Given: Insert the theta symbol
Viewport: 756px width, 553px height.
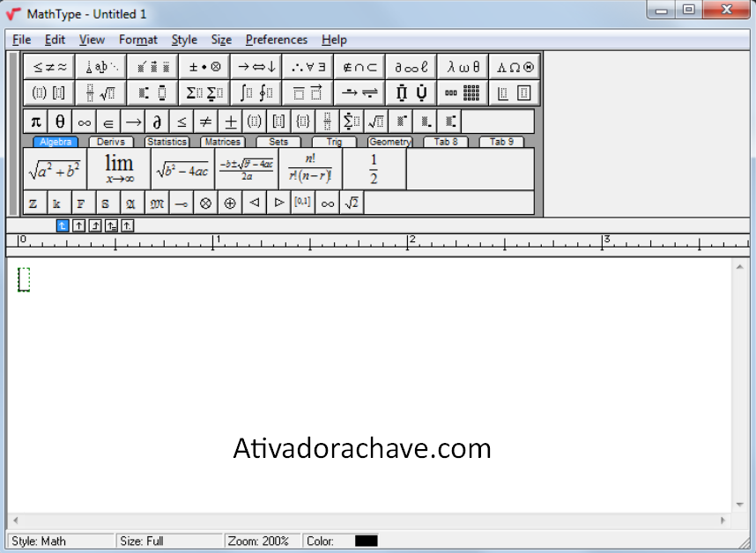Looking at the screenshot, I should tap(59, 121).
